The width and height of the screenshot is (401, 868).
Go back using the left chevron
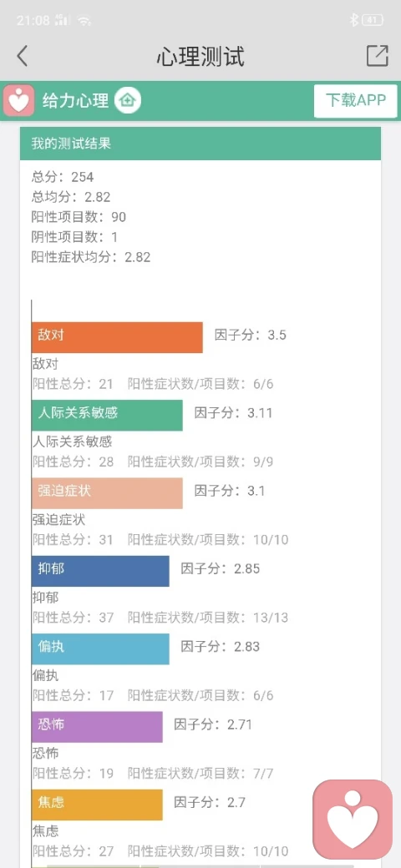(23, 57)
